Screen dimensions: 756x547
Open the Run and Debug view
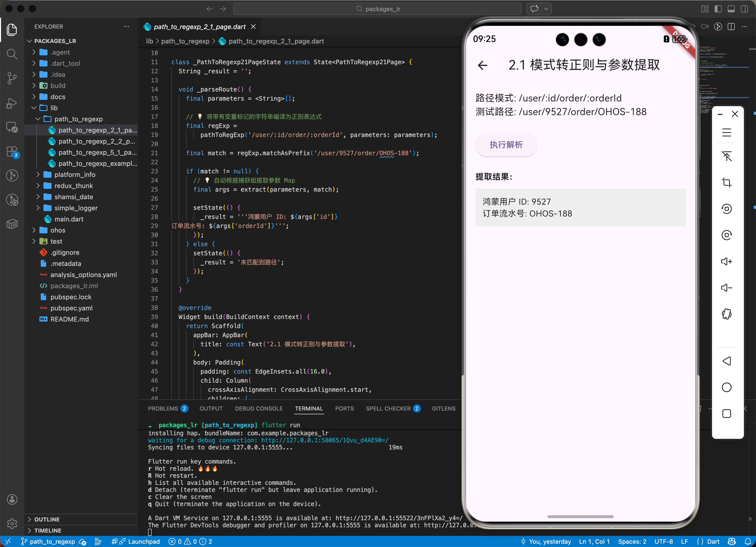12,103
